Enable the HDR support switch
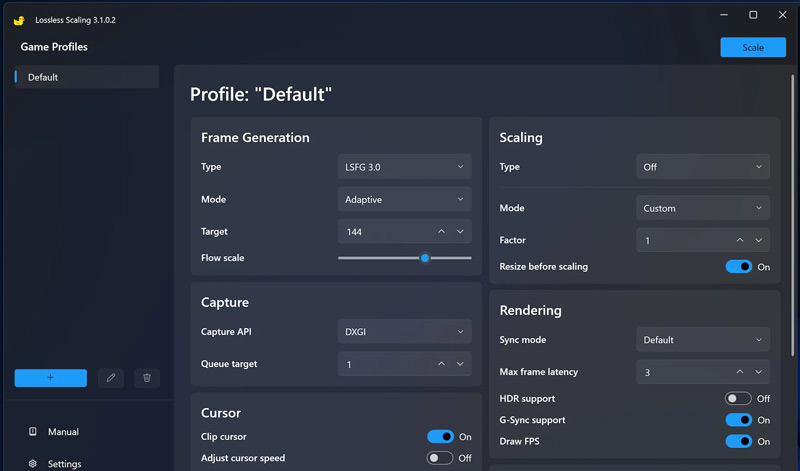The width and height of the screenshot is (800, 471). pos(738,399)
